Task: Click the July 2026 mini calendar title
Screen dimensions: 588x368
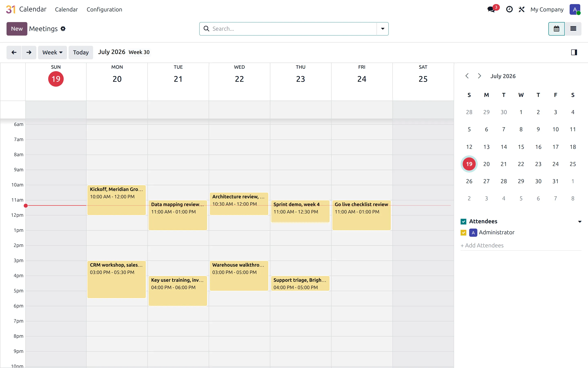Action: 503,76
